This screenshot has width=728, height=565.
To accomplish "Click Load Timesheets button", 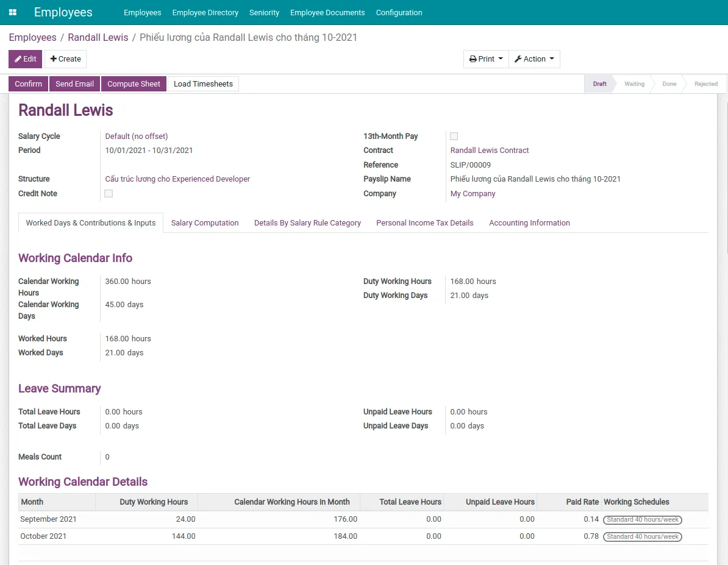I will [203, 84].
